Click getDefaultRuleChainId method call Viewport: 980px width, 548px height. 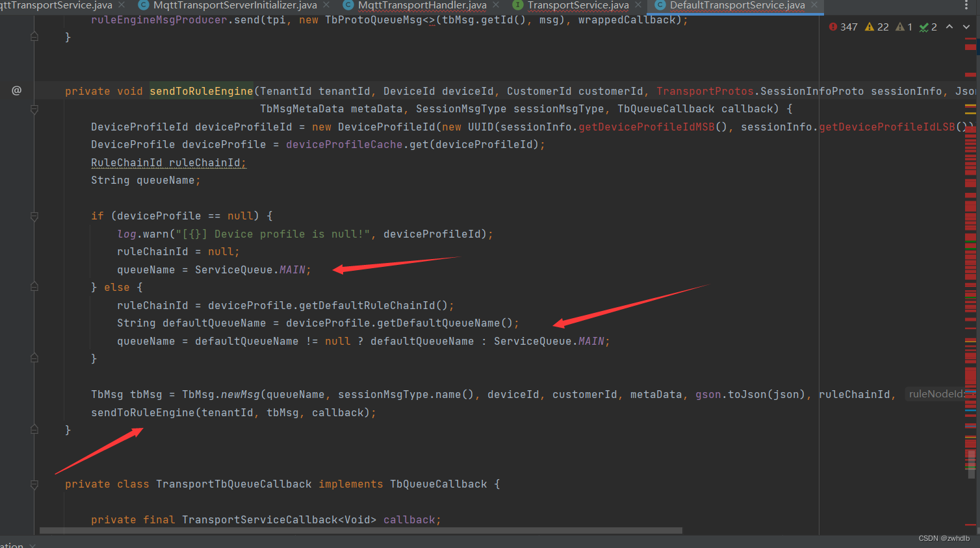pos(367,306)
